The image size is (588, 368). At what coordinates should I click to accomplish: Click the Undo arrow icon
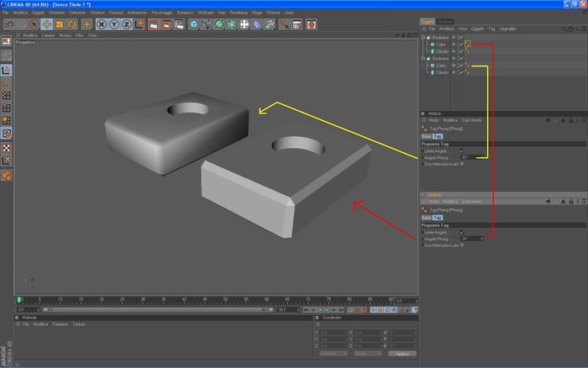pos(9,24)
